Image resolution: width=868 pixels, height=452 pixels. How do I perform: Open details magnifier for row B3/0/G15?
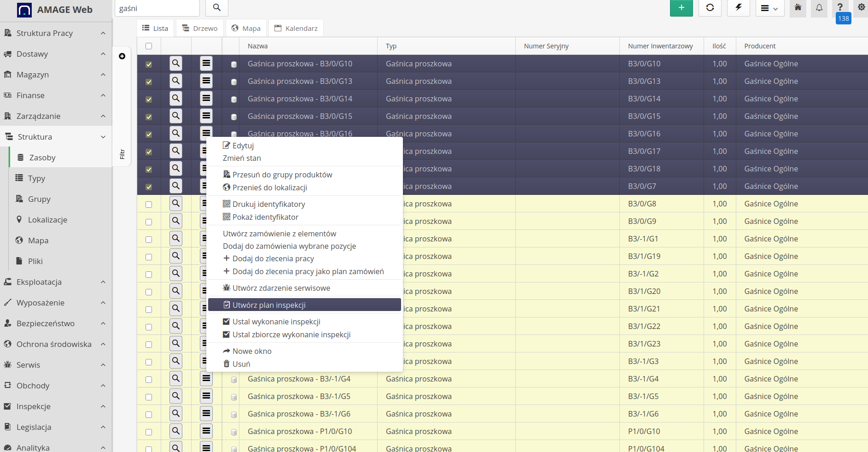click(x=176, y=116)
